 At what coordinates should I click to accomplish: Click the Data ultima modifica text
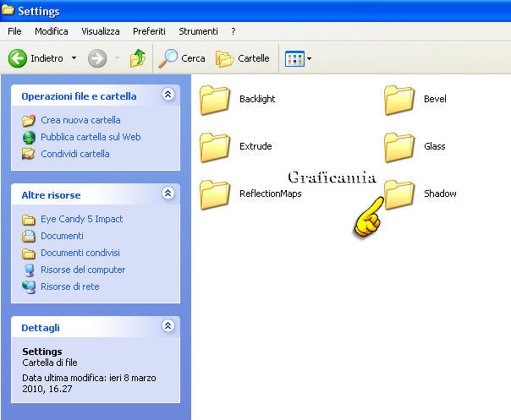pos(89,383)
